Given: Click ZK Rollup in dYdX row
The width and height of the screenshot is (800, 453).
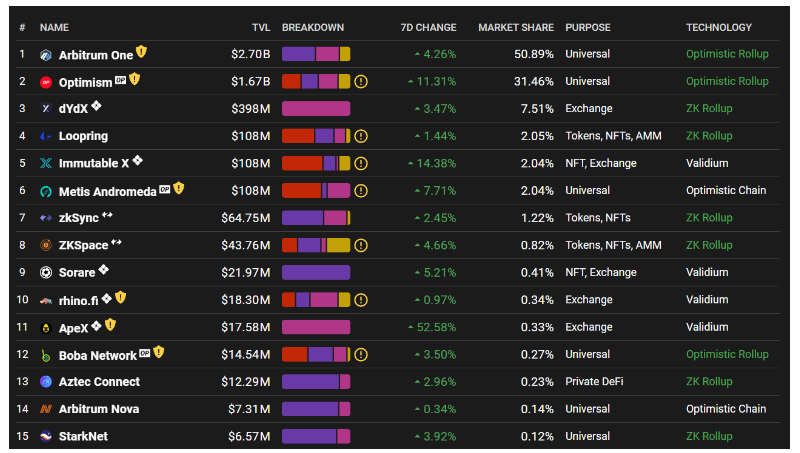Looking at the screenshot, I should (709, 109).
